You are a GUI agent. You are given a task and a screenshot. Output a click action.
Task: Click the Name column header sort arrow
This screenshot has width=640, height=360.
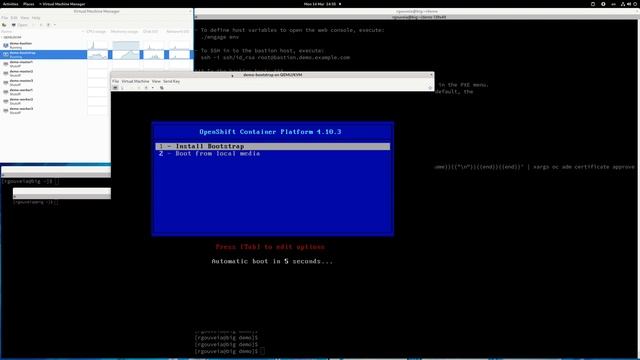[x=82, y=31]
